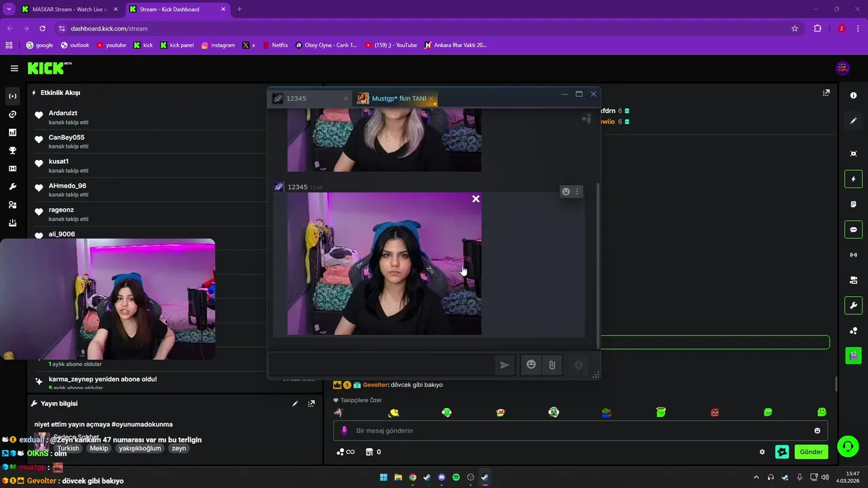Viewport: 868px width, 488px height.
Task: Open Discord from the taskbar
Action: [x=441, y=477]
